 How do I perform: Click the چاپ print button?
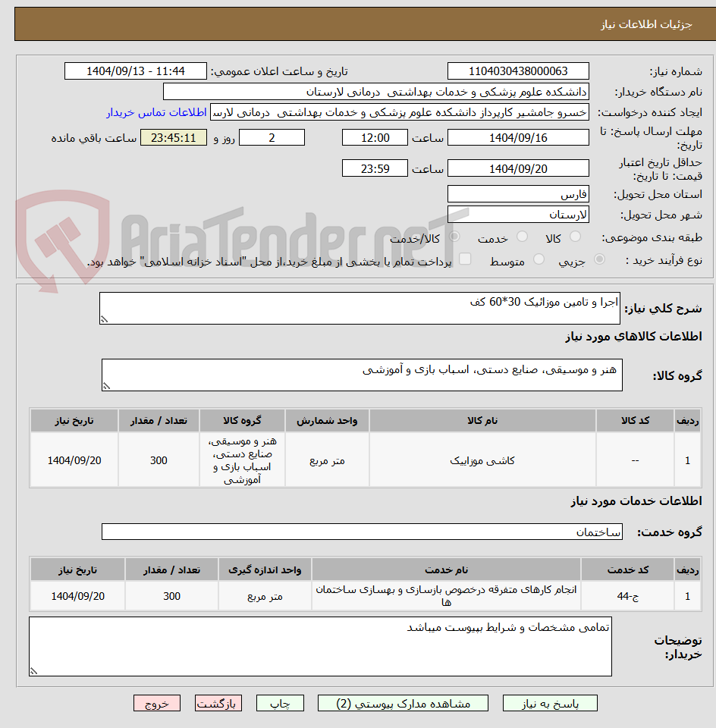coord(280,703)
